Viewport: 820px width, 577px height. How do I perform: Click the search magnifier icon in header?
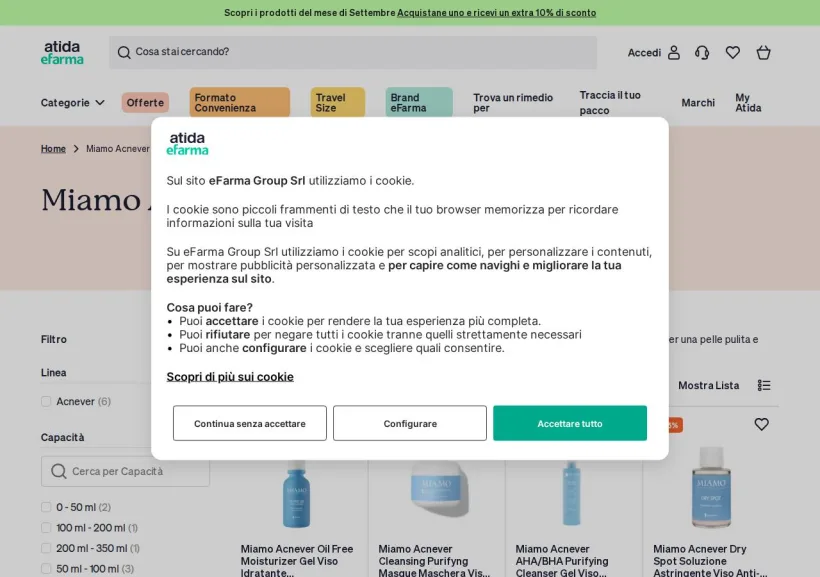(x=124, y=52)
